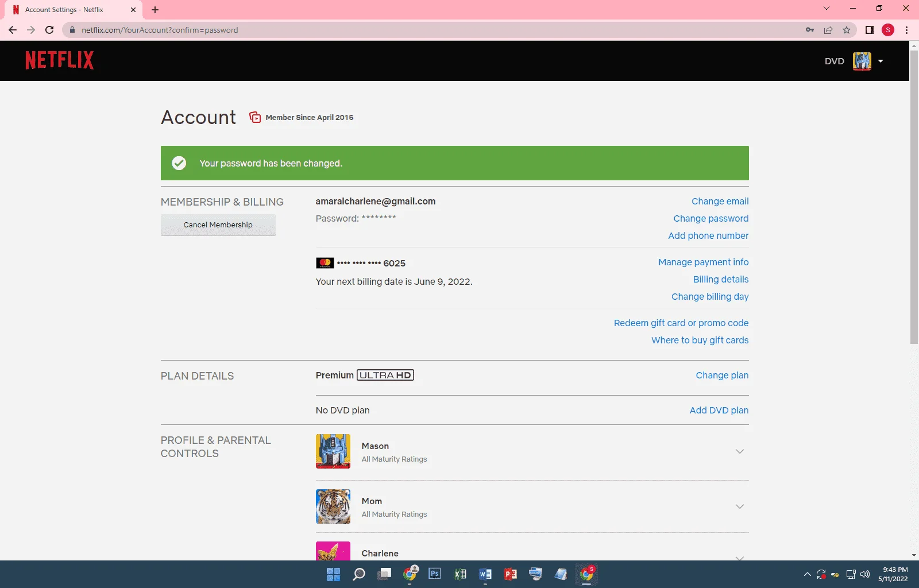This screenshot has width=919, height=588.
Task: Open the Chrome side panel icon
Action: click(x=870, y=30)
